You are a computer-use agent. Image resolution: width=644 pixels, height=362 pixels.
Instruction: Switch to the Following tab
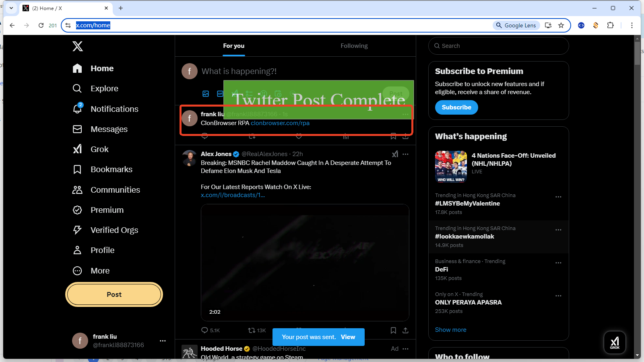(x=354, y=46)
